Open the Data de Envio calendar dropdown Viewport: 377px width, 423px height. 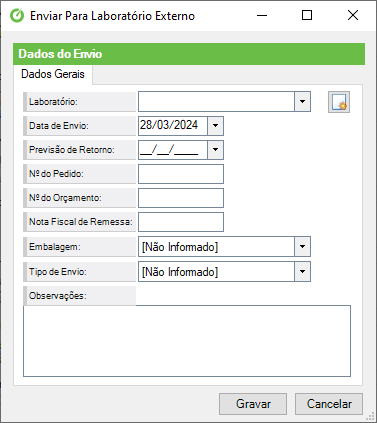pos(215,126)
